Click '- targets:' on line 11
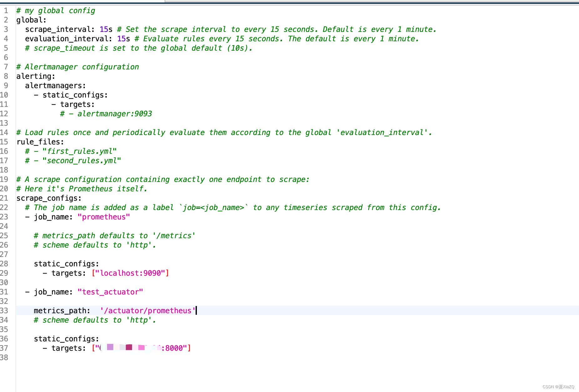The image size is (579, 392). 73,104
